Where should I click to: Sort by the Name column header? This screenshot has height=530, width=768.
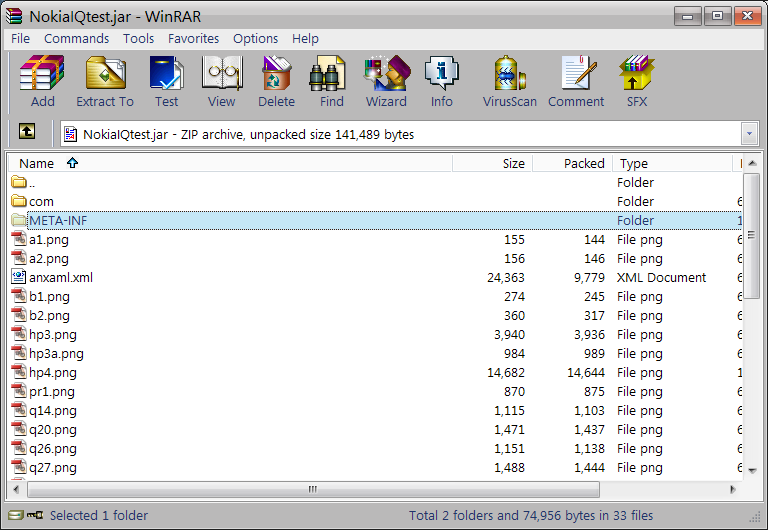[230, 163]
